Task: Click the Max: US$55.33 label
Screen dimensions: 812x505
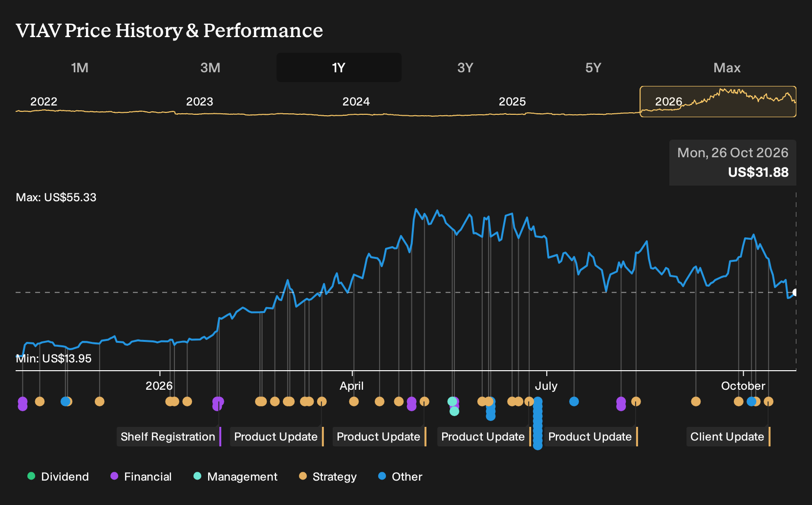Action: (x=56, y=197)
